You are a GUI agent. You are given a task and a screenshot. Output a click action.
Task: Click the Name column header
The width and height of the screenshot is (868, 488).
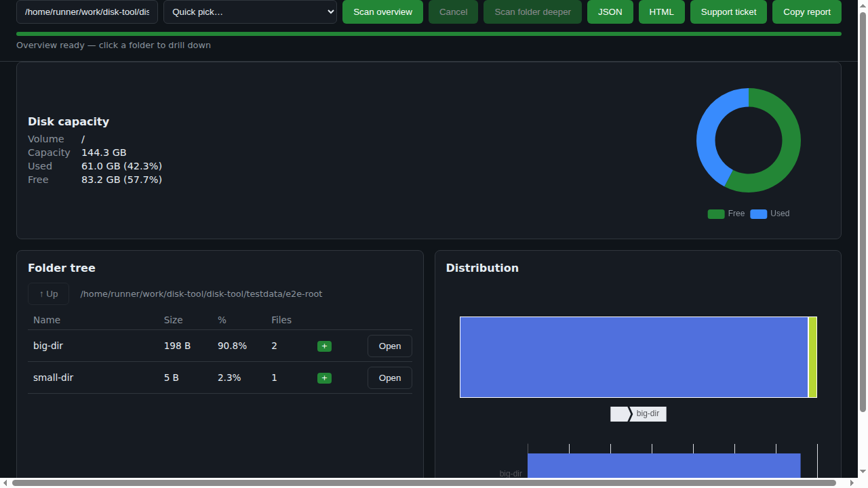click(47, 320)
